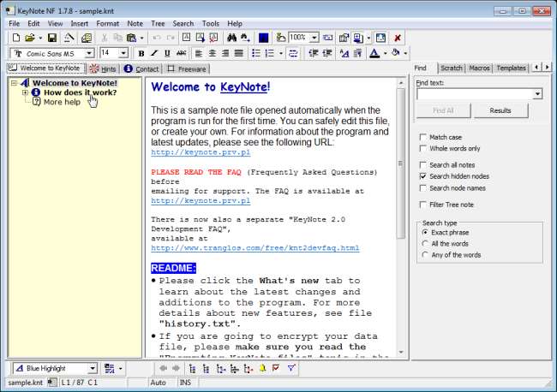Click the New file icon
The width and height of the screenshot is (557, 392).
pos(15,38)
